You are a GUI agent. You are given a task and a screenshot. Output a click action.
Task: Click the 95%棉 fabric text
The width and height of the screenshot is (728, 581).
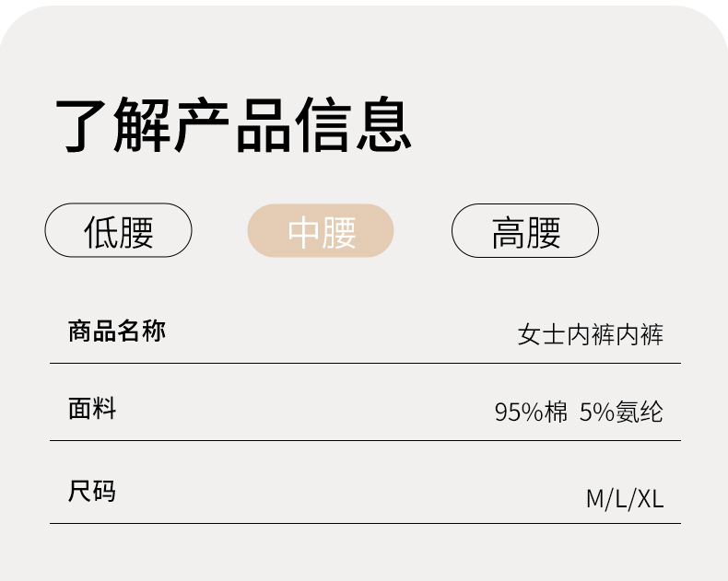pyautogui.click(x=531, y=412)
